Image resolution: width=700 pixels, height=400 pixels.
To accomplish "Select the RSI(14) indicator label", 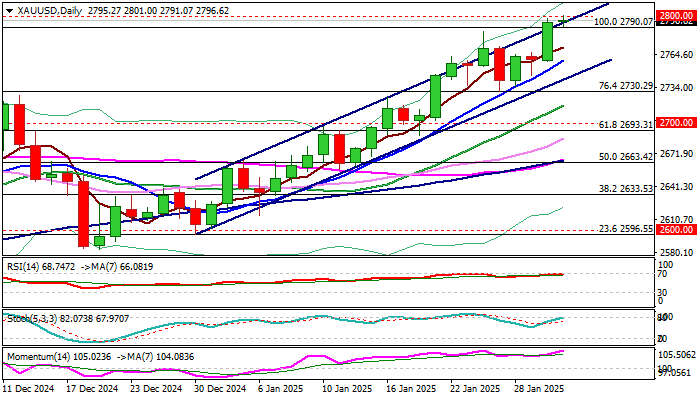I will pos(23,267).
